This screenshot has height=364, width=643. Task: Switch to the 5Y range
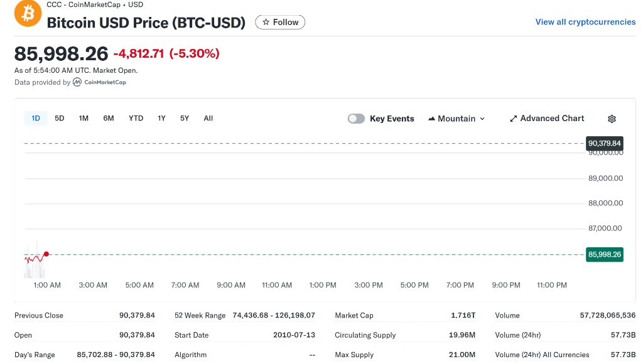pos(185,118)
